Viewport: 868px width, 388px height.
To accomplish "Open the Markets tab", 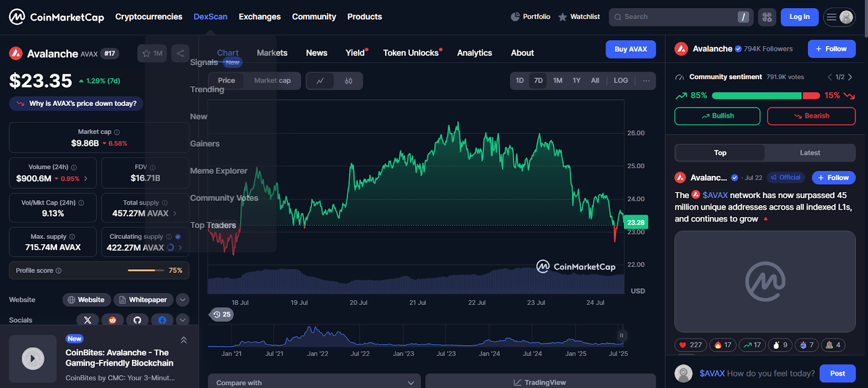I will pos(272,53).
